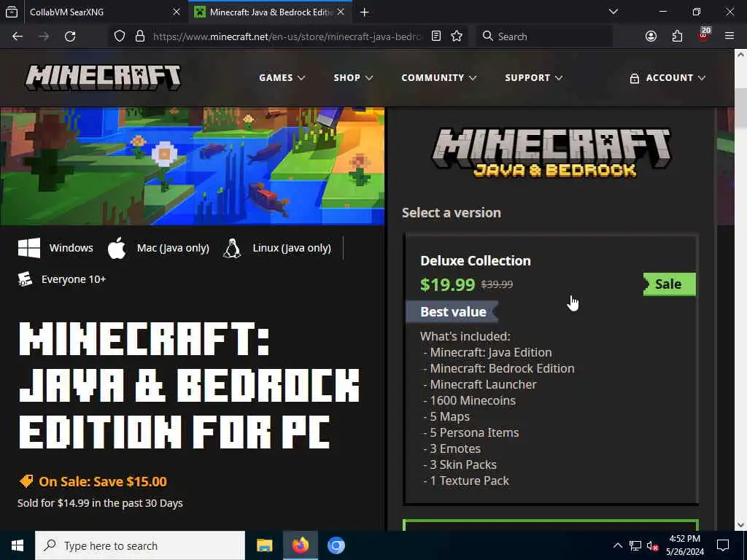Open the ad blocker extension with badge 20
Screen dimensions: 747x560
[704, 35]
